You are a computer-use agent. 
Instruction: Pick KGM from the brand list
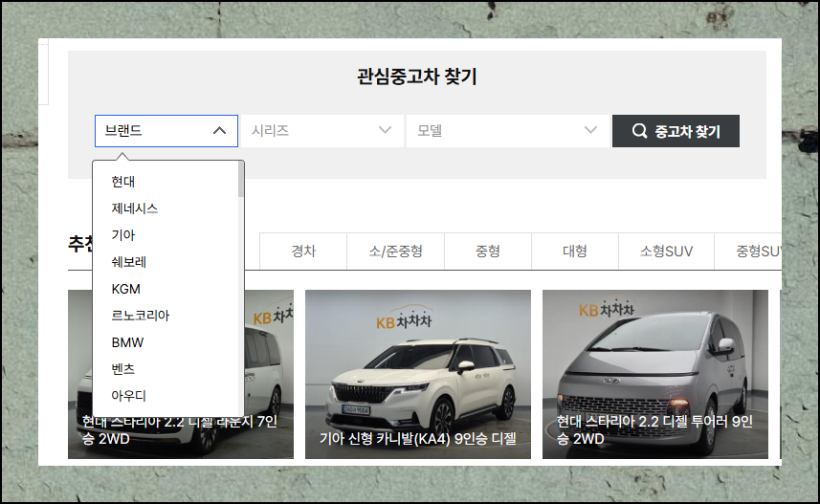pos(126,289)
